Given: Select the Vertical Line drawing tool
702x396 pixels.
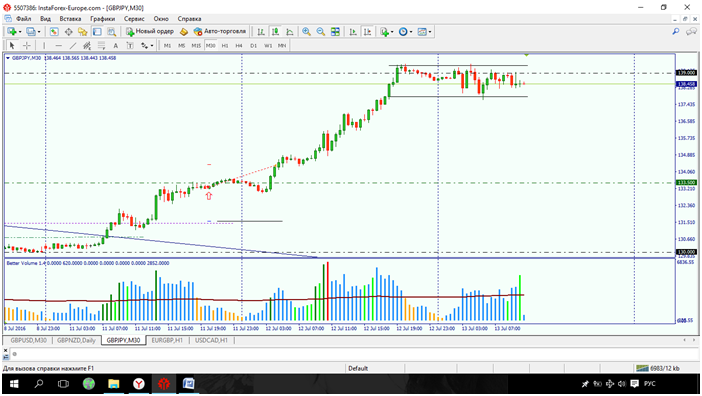Looking at the screenshot, I should pyautogui.click(x=44, y=45).
